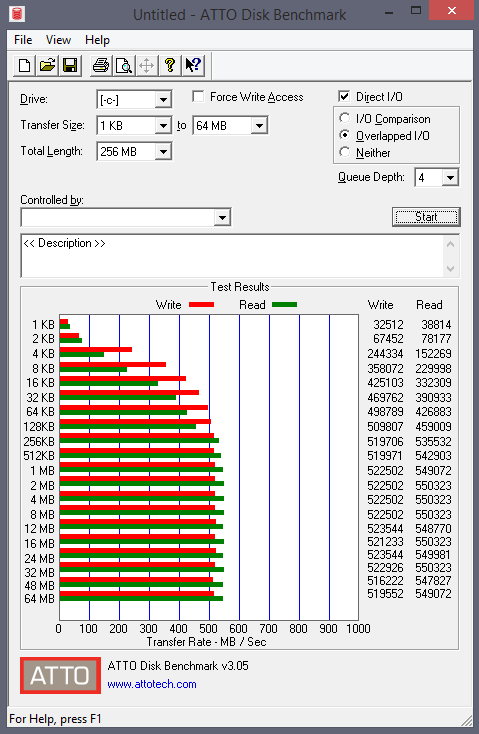
Task: Click the 64 MB read value 549072
Action: point(433,594)
